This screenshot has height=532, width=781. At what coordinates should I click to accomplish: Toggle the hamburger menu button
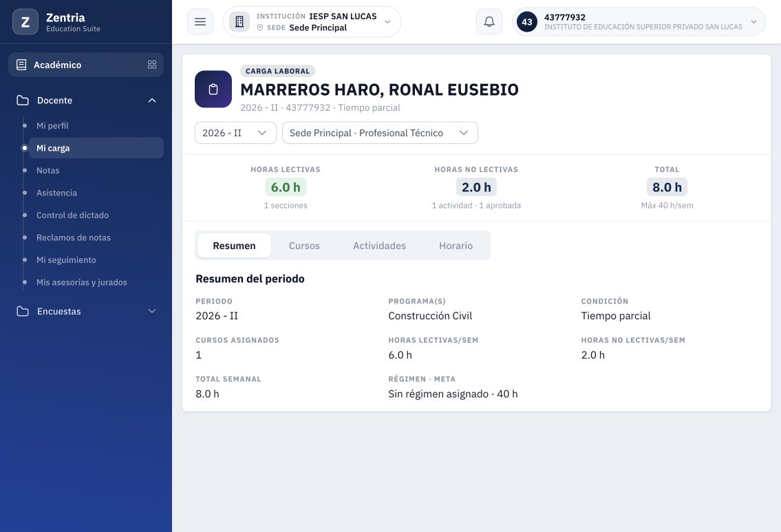[x=200, y=22]
